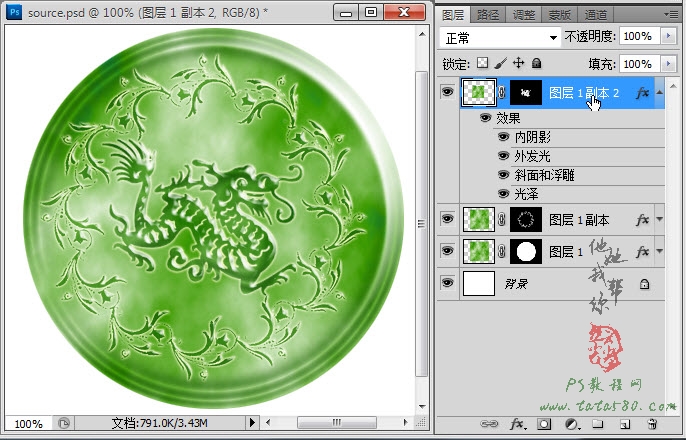Hide the 图层 1 副本 2 layer
Screen dimensions: 686x440
(447, 92)
